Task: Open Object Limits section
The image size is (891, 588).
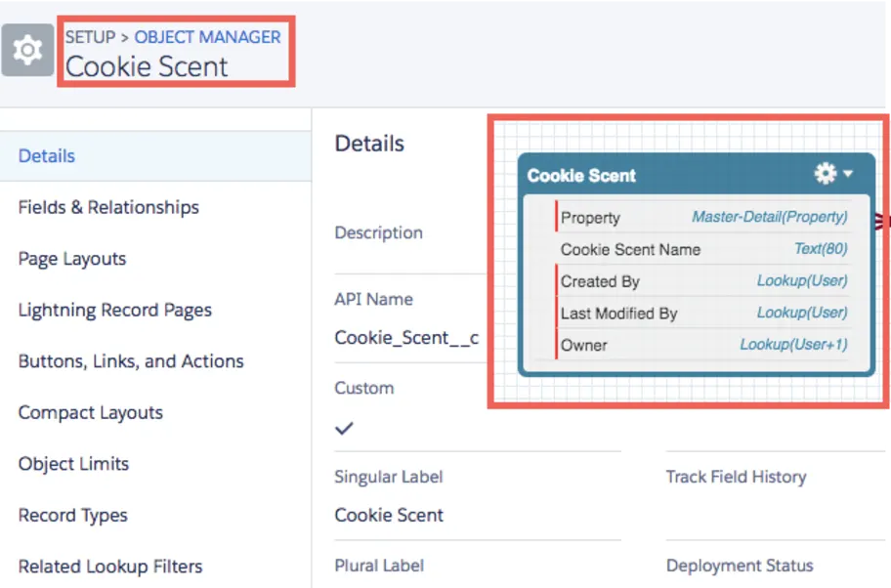Action: [73, 464]
